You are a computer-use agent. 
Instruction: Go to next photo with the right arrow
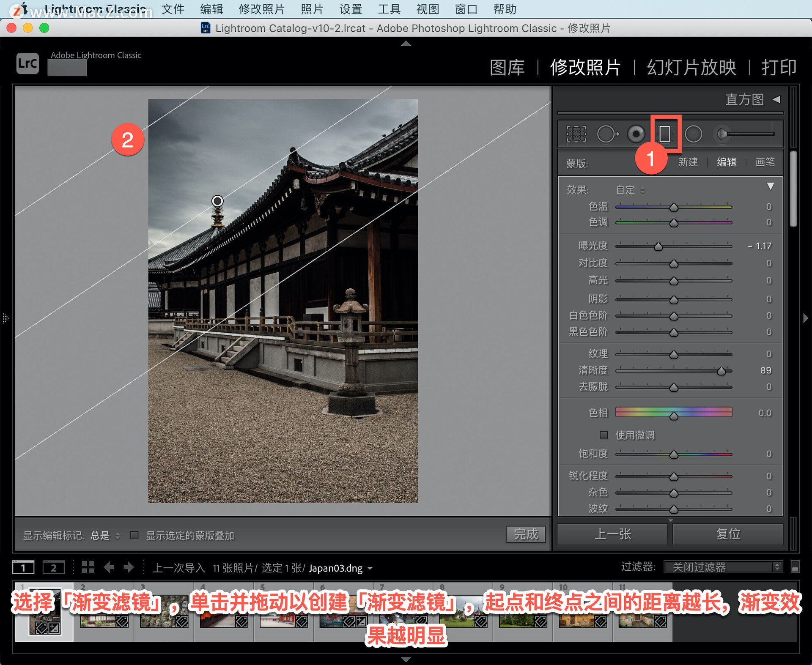click(129, 567)
